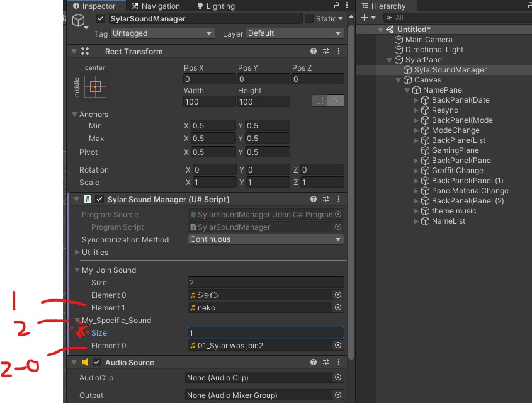Expand the theme music node

coord(416,211)
